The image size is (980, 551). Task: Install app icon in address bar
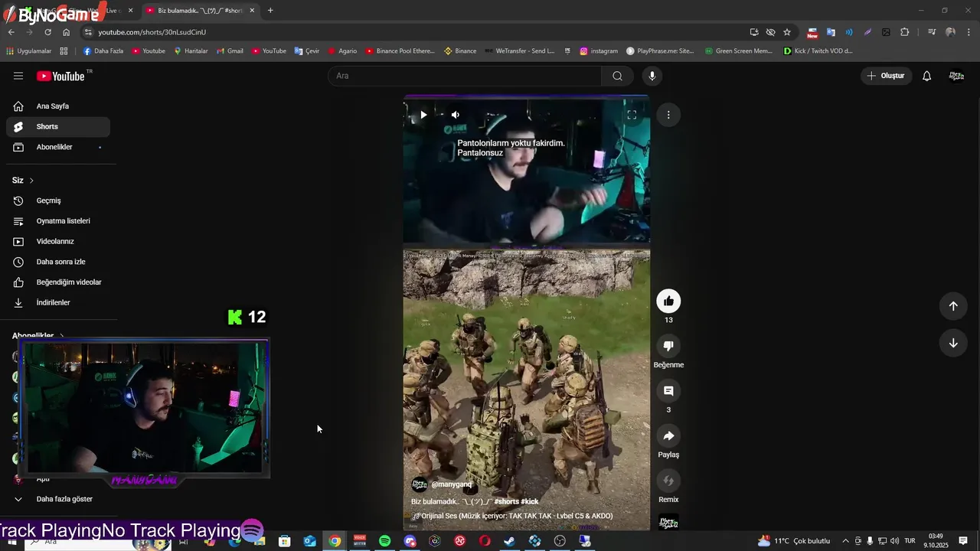754,32
